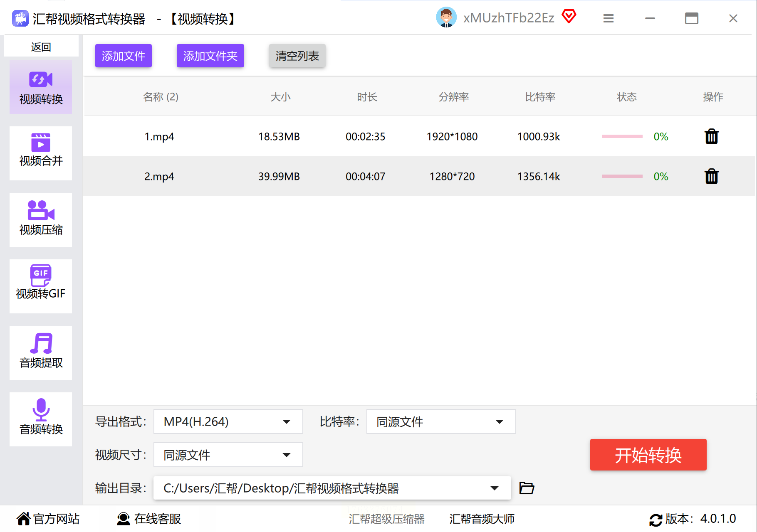Delete 1.mp4 using its trash icon
This screenshot has height=532, width=757.
point(711,137)
